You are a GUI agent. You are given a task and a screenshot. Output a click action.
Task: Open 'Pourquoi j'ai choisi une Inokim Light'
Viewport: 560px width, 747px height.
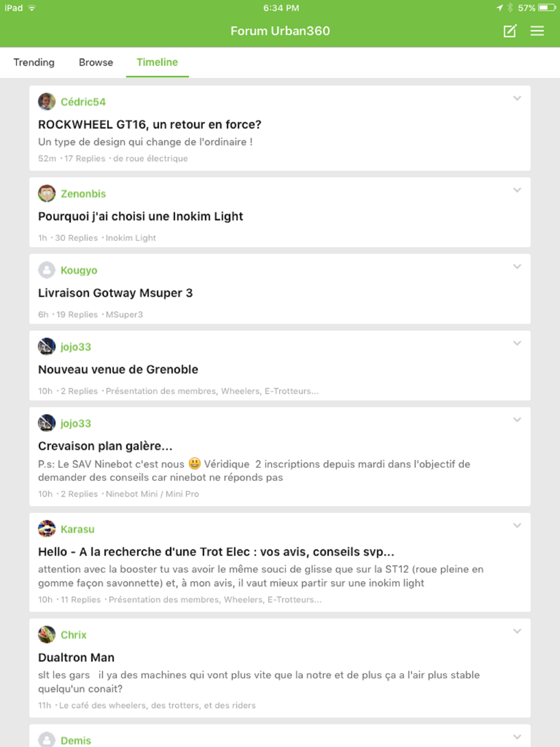click(x=141, y=217)
